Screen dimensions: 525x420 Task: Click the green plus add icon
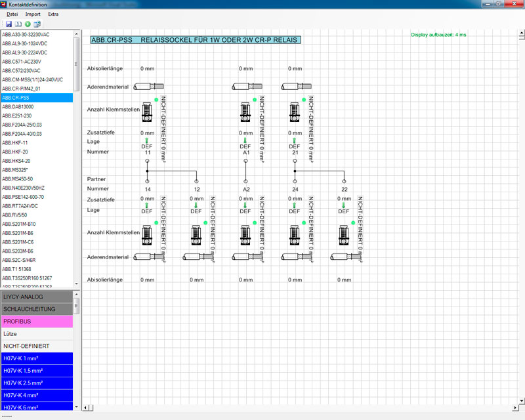(x=28, y=24)
